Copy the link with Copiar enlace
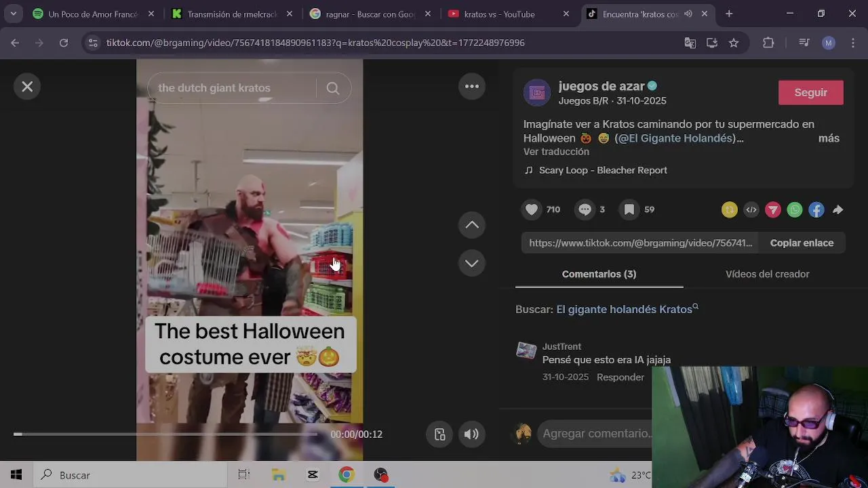 pos(802,243)
